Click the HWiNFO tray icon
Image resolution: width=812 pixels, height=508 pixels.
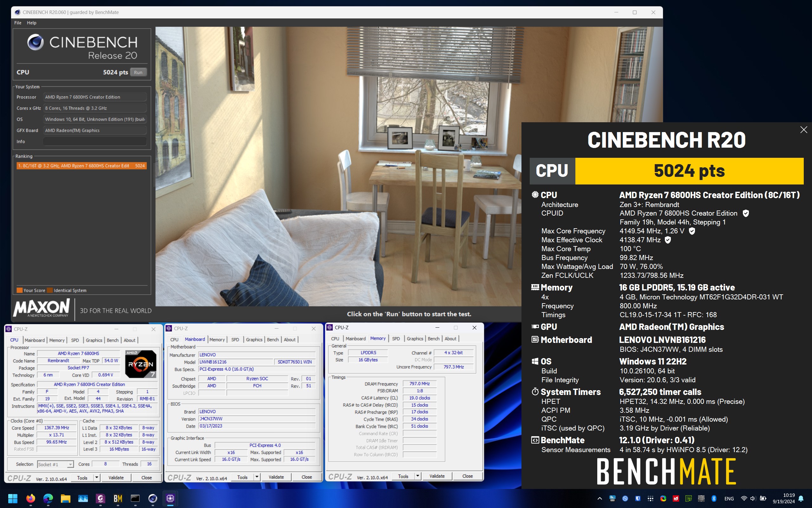612,498
